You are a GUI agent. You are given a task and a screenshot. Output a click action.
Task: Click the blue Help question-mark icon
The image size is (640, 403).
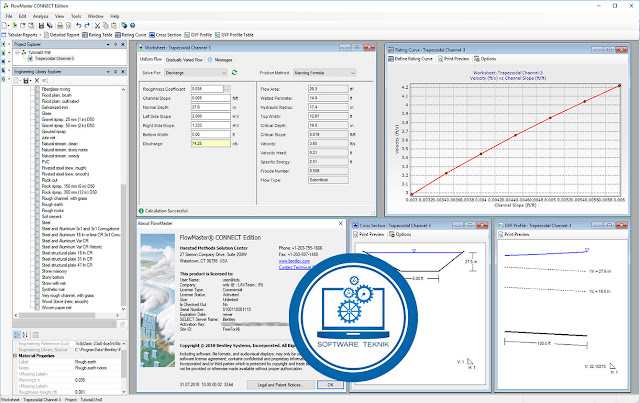tap(132, 25)
